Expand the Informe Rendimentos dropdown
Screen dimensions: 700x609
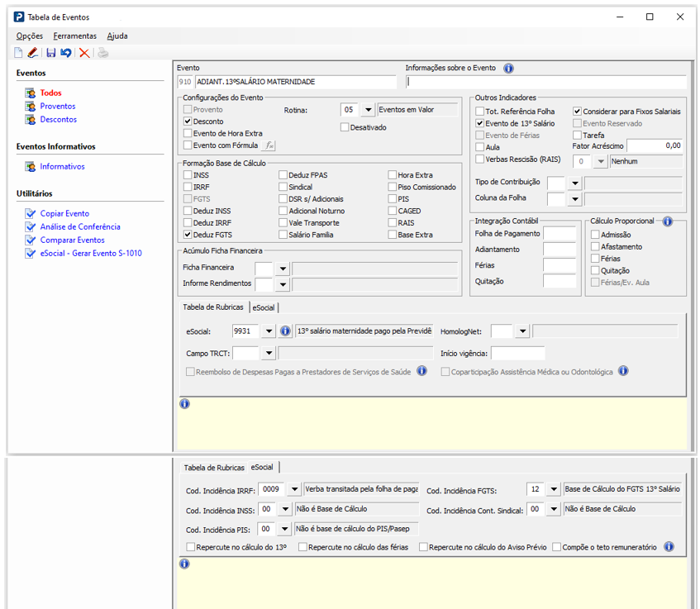coord(283,284)
